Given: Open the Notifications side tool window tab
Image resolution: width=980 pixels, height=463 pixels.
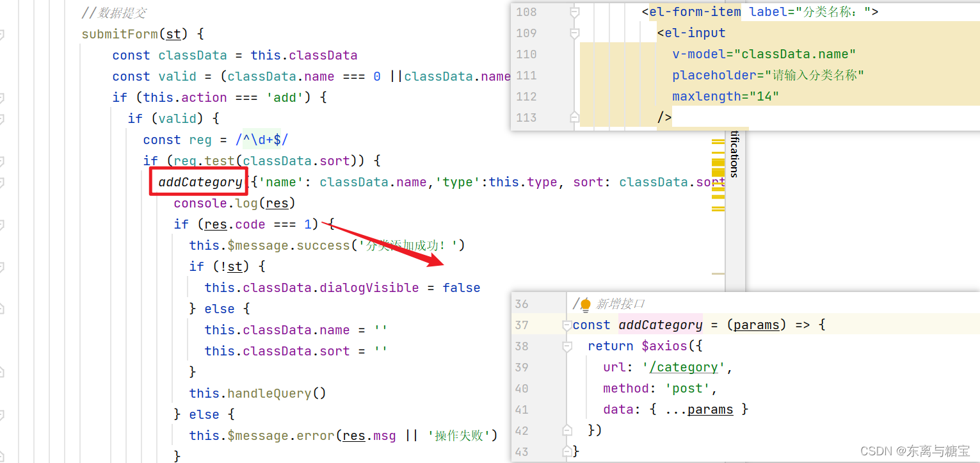Looking at the screenshot, I should pos(734,154).
